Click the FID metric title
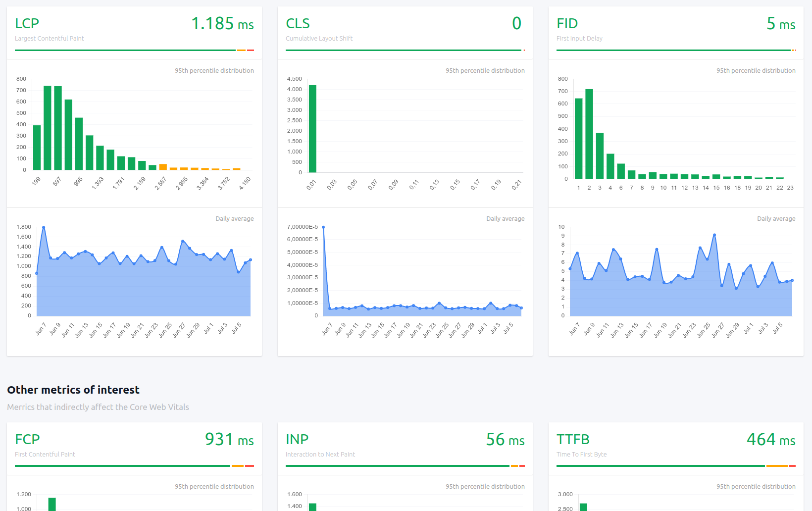This screenshot has height=511, width=812. pyautogui.click(x=567, y=23)
